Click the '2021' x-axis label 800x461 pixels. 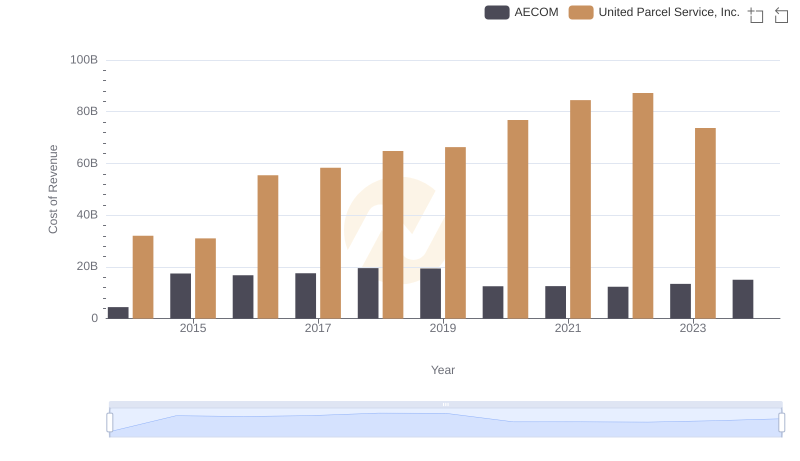pyautogui.click(x=568, y=328)
